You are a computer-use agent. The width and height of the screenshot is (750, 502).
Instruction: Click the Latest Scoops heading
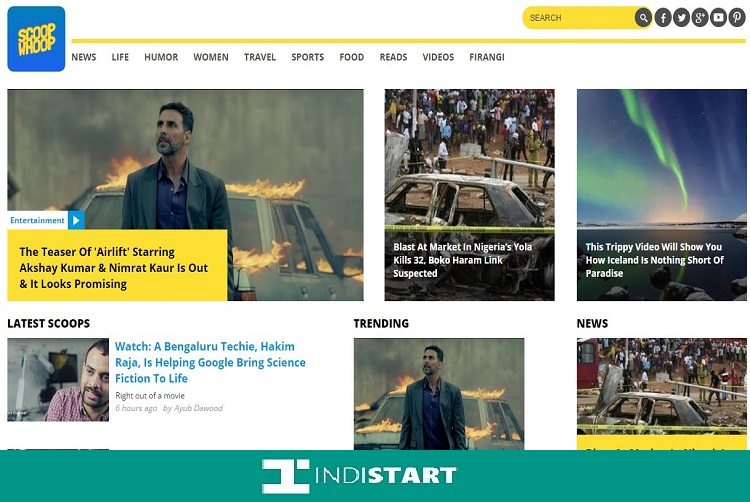tap(48, 324)
